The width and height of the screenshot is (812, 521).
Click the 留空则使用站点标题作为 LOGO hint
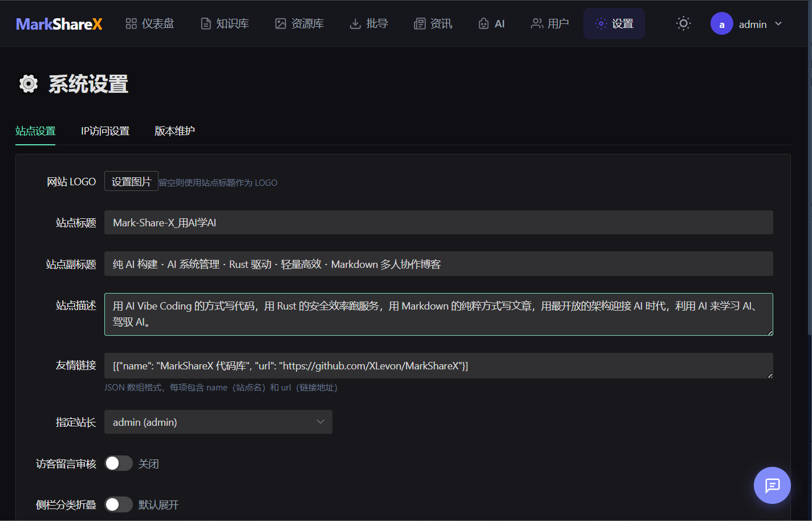click(x=218, y=182)
